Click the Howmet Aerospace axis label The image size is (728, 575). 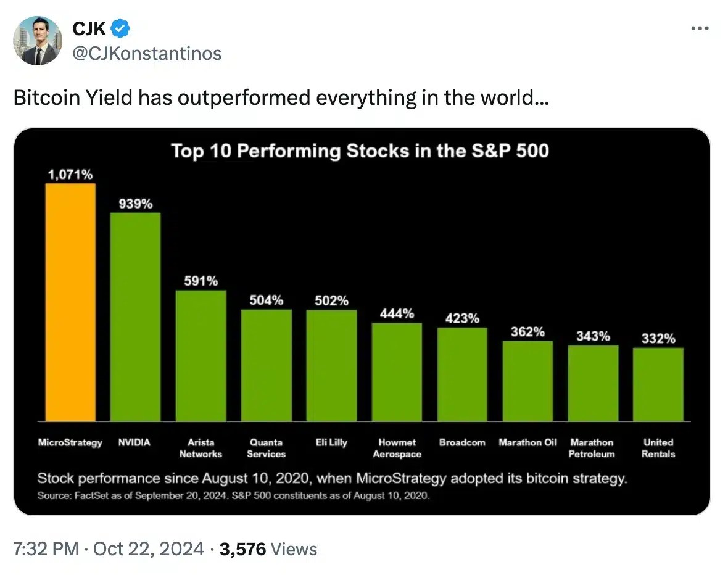(x=397, y=448)
